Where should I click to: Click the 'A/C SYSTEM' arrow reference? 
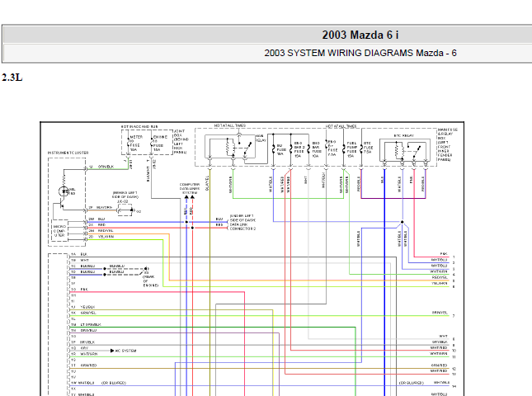124,351
